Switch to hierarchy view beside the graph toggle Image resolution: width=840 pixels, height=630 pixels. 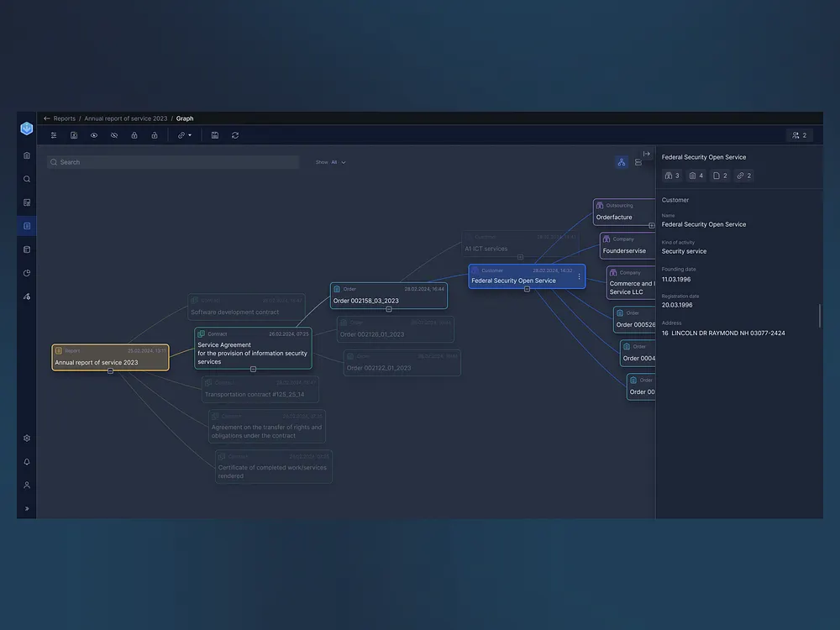point(638,162)
